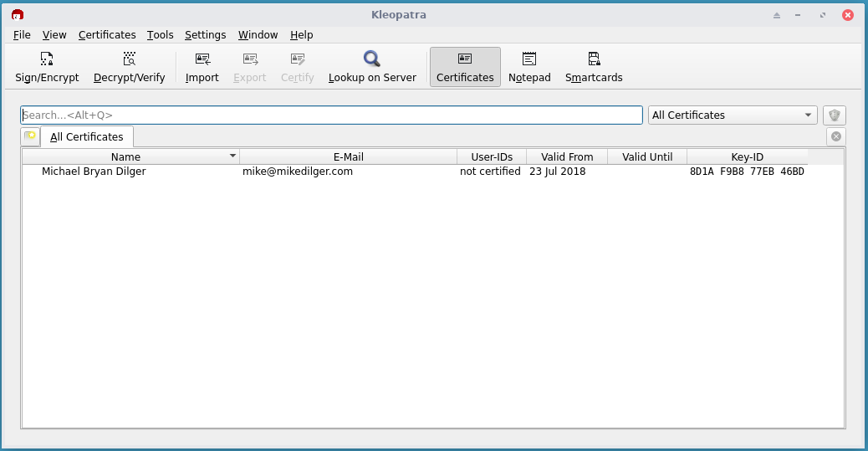Switch to the Certificates view
The height and width of the screenshot is (451, 868).
[465, 66]
